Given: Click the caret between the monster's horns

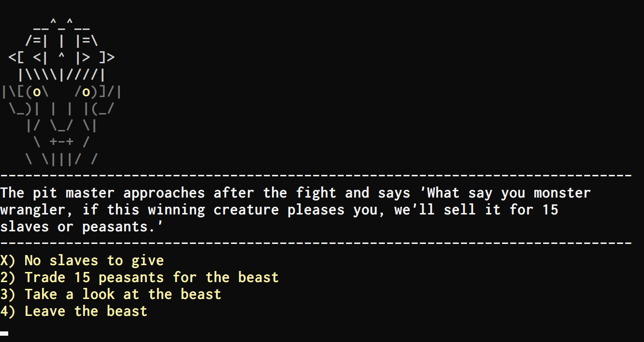Looking at the screenshot, I should pos(61,57).
